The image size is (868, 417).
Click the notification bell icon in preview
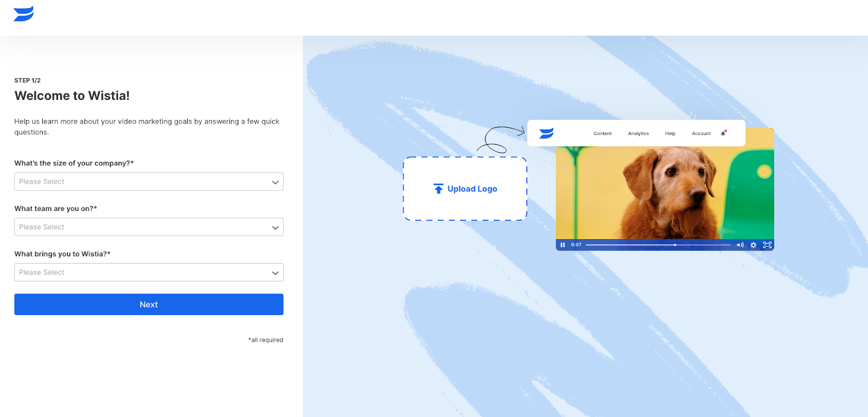[x=723, y=133]
